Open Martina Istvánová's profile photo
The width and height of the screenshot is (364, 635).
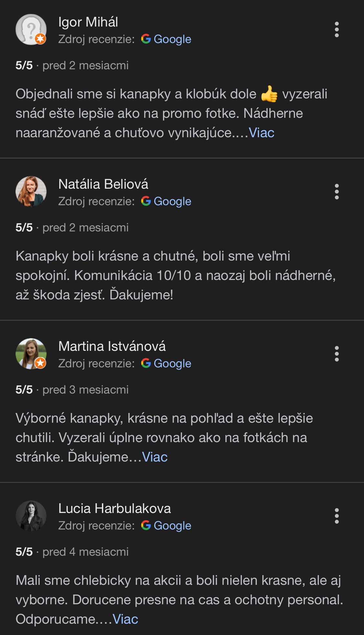tap(31, 354)
